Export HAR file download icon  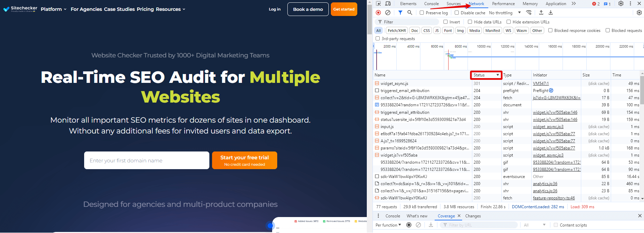551,13
